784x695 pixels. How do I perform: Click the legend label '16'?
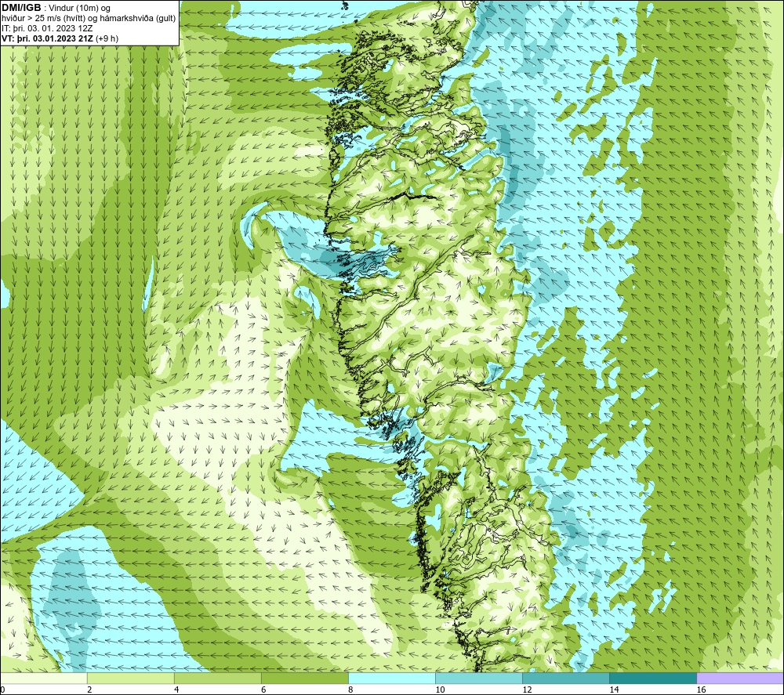701,690
